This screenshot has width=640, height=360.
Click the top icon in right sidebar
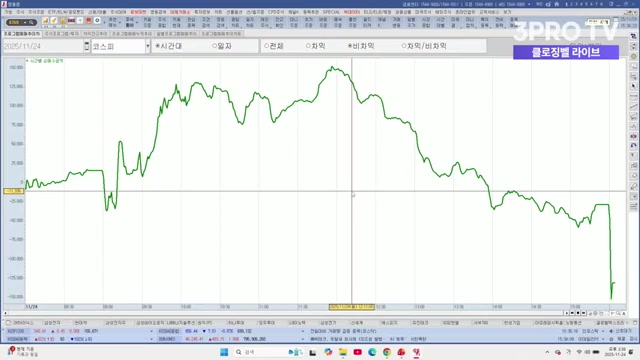633,37
